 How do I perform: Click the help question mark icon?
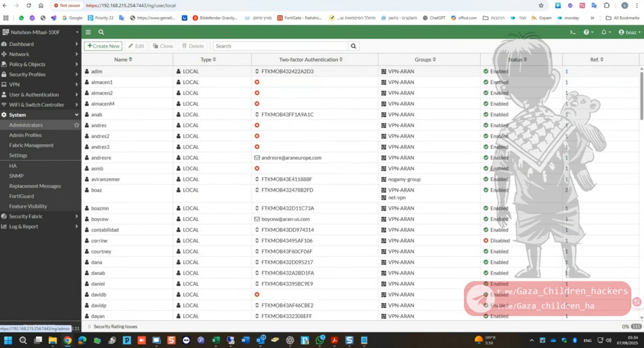coord(588,32)
